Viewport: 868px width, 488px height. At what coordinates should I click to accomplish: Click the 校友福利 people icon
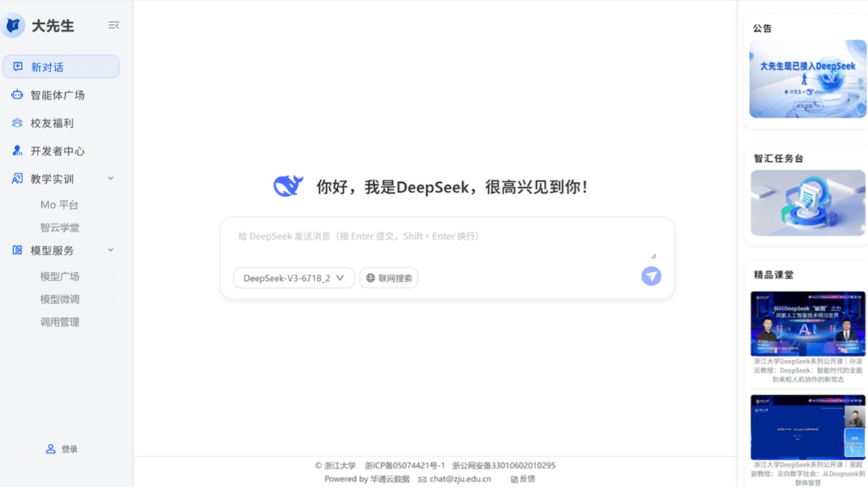(x=17, y=123)
